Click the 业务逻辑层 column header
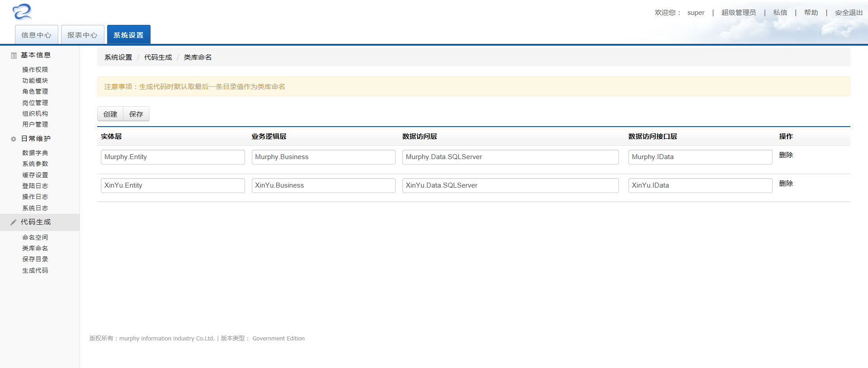The height and width of the screenshot is (368, 868). [269, 137]
